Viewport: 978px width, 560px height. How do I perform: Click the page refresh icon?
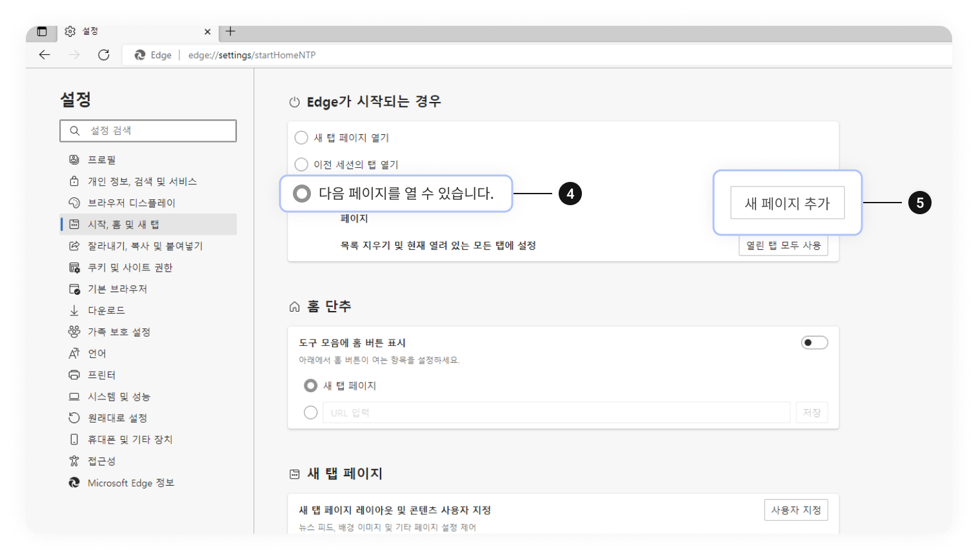coord(103,55)
